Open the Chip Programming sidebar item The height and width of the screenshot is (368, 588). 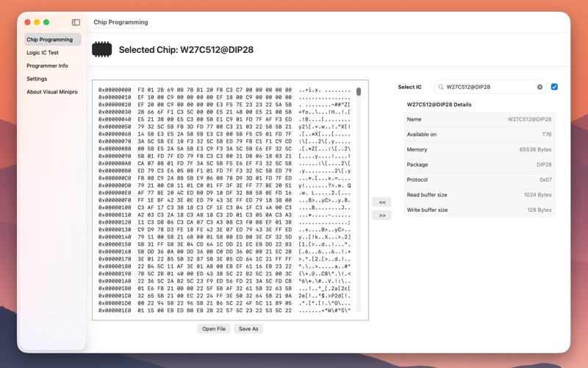[53, 40]
